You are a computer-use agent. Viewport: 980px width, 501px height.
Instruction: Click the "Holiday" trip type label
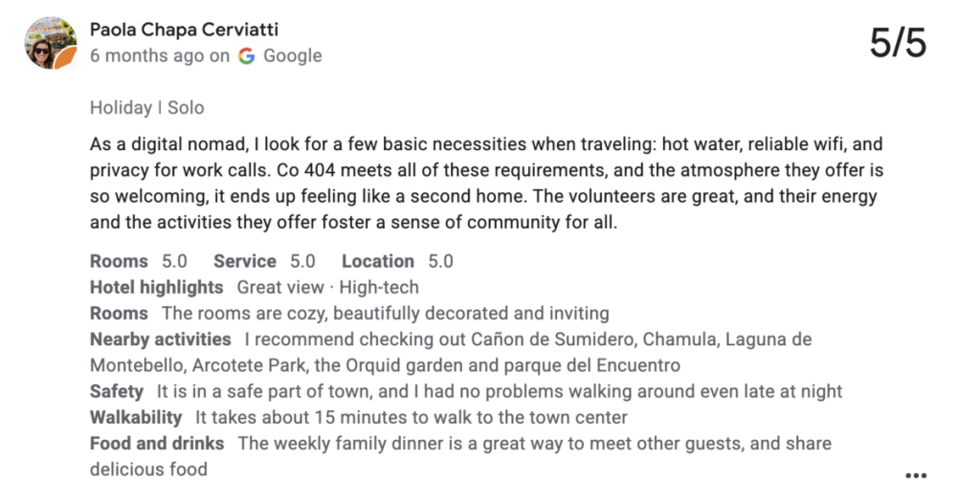[121, 107]
